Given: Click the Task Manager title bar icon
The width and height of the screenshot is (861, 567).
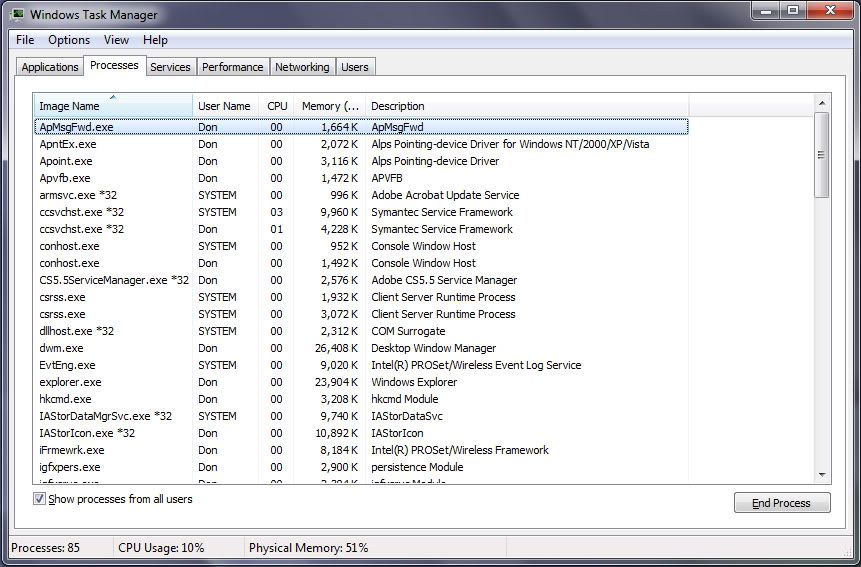Looking at the screenshot, I should (x=17, y=15).
